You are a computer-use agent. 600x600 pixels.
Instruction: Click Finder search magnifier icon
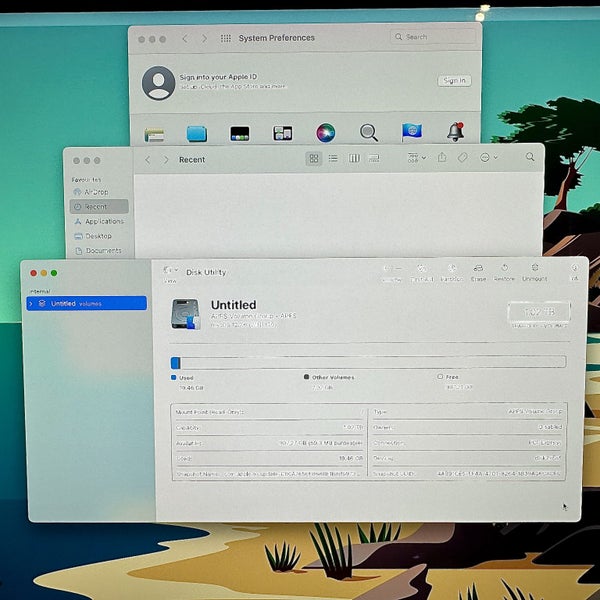[530, 157]
